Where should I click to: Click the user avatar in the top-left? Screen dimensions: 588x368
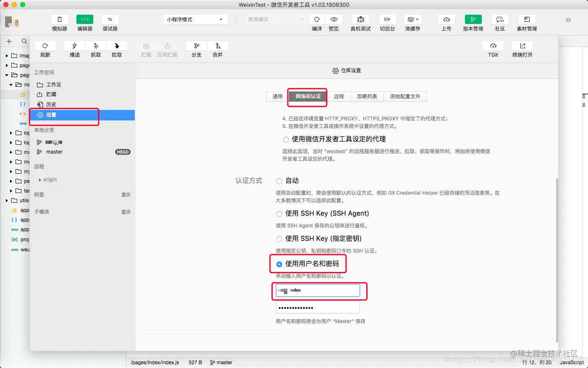tap(12, 21)
